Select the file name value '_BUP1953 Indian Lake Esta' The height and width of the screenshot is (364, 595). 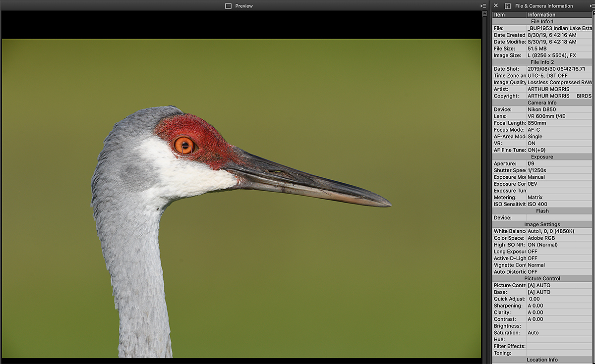559,28
